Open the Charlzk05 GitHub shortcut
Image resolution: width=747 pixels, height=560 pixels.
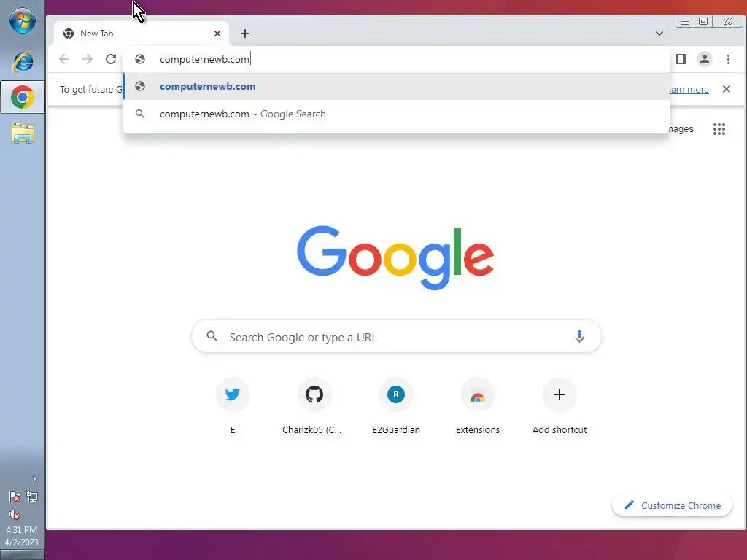point(314,394)
